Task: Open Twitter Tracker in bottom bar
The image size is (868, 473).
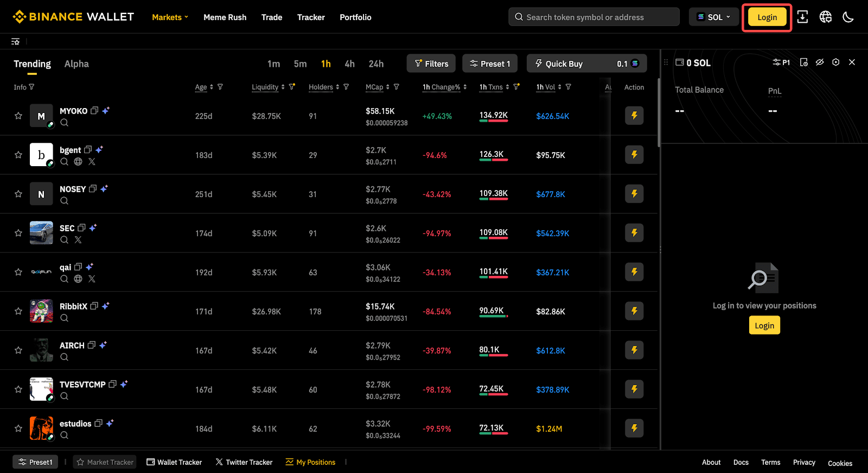Action: tap(244, 462)
